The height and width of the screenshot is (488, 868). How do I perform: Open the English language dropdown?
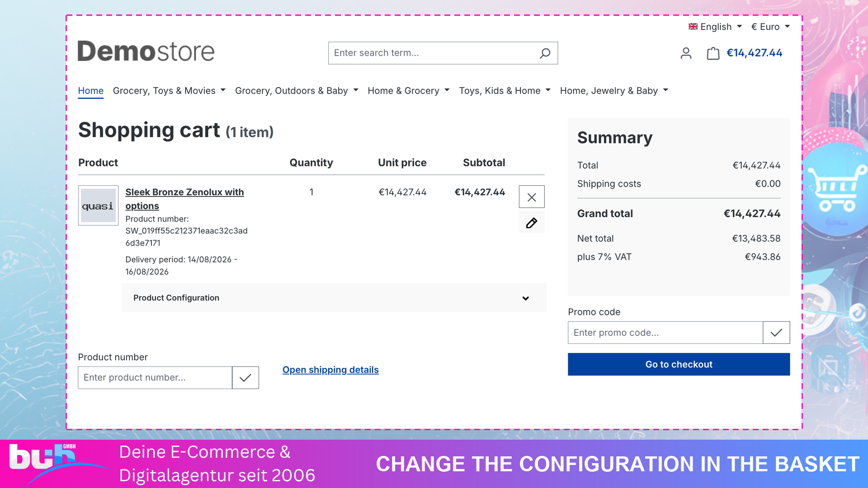[715, 27]
